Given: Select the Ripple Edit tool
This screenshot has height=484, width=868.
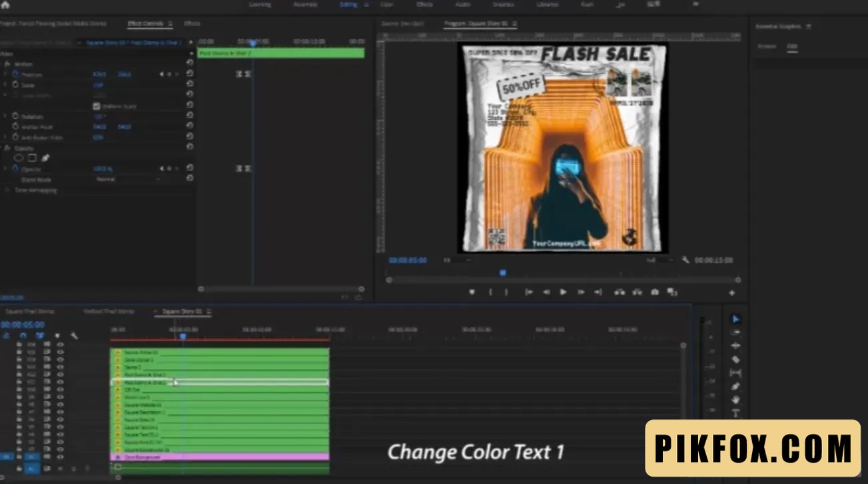Looking at the screenshot, I should [735, 346].
